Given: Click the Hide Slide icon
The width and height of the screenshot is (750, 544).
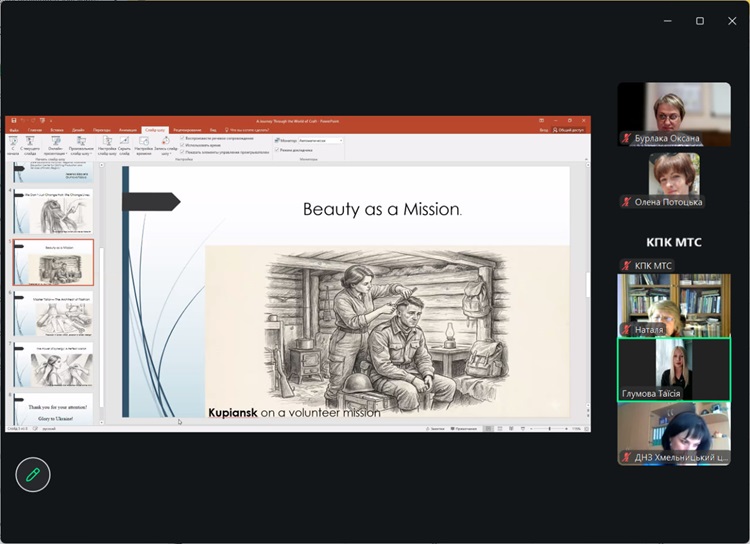Looking at the screenshot, I should click(x=125, y=141).
